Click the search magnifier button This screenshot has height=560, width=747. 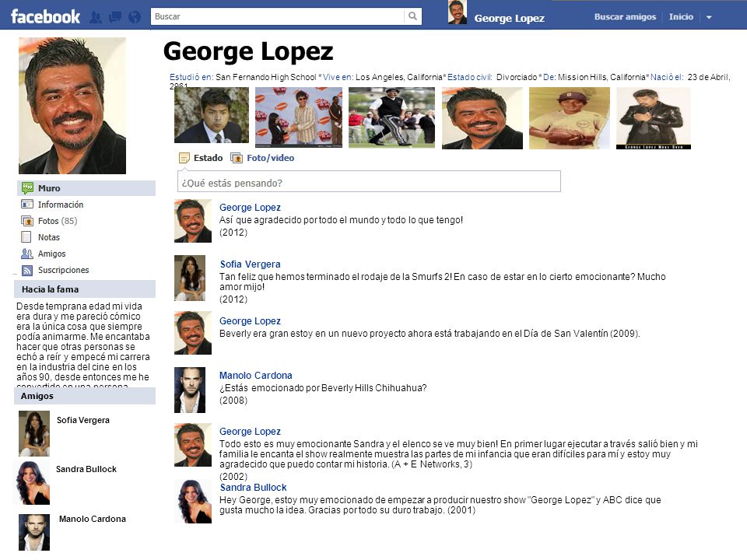coord(412,16)
